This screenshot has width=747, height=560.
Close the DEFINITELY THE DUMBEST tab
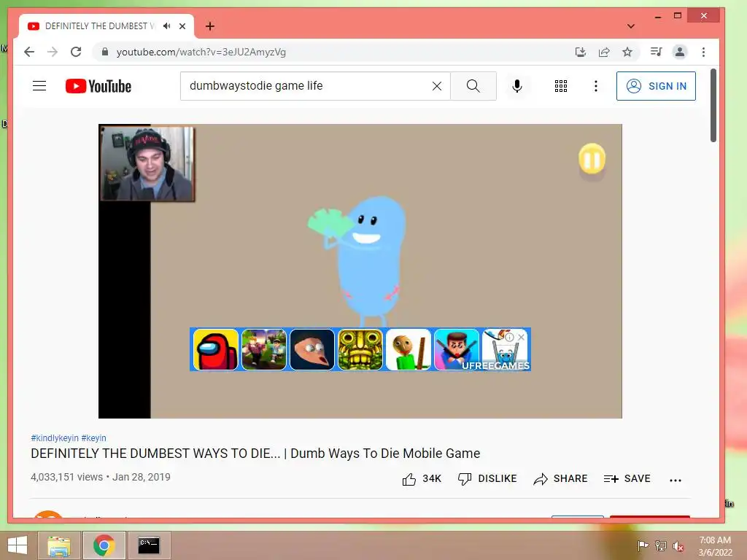point(182,26)
